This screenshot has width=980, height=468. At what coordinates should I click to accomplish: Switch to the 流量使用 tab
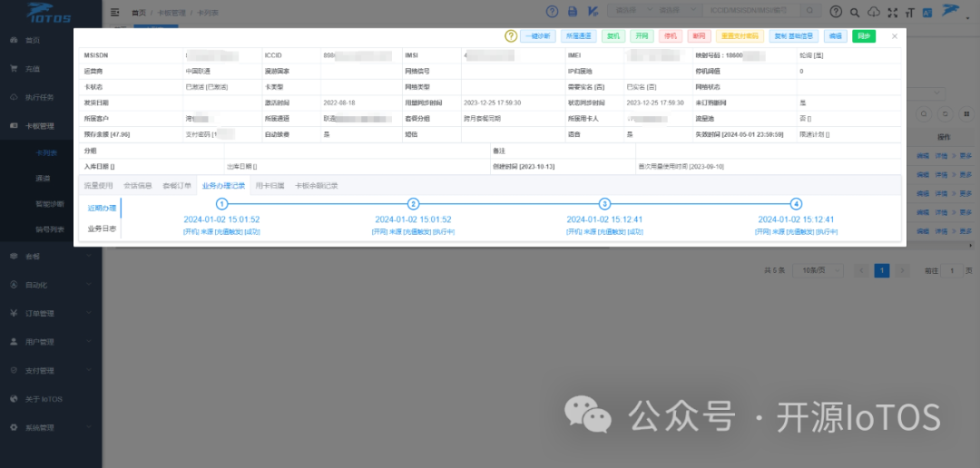pyautogui.click(x=98, y=186)
